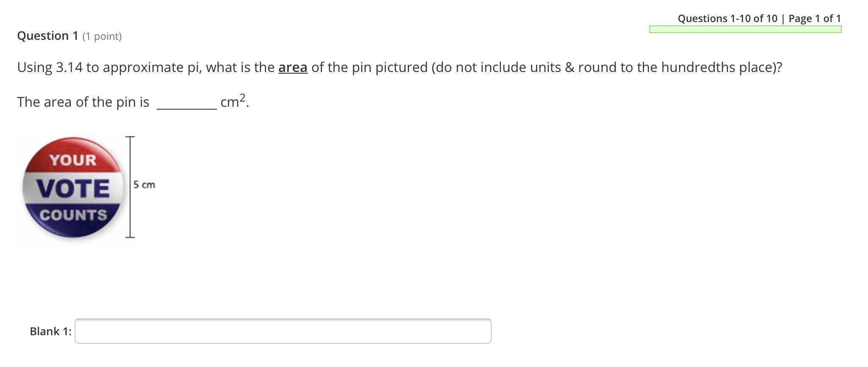Click the word COUNTS on the pin

point(73,215)
